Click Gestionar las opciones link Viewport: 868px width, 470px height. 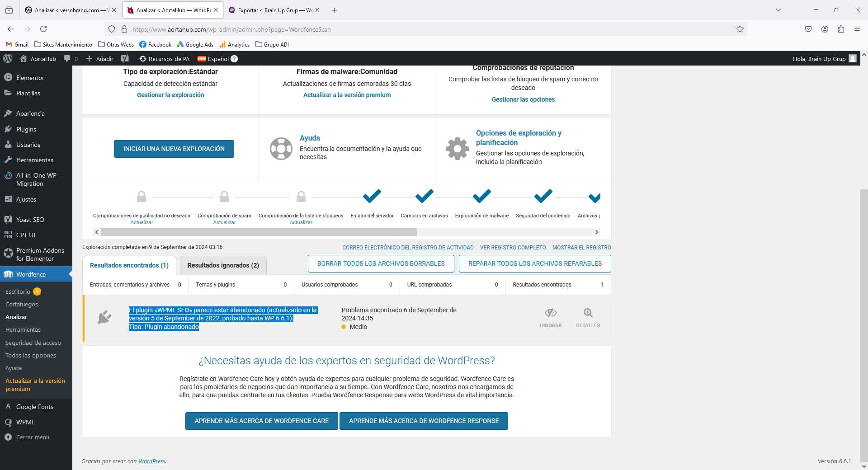click(x=523, y=99)
